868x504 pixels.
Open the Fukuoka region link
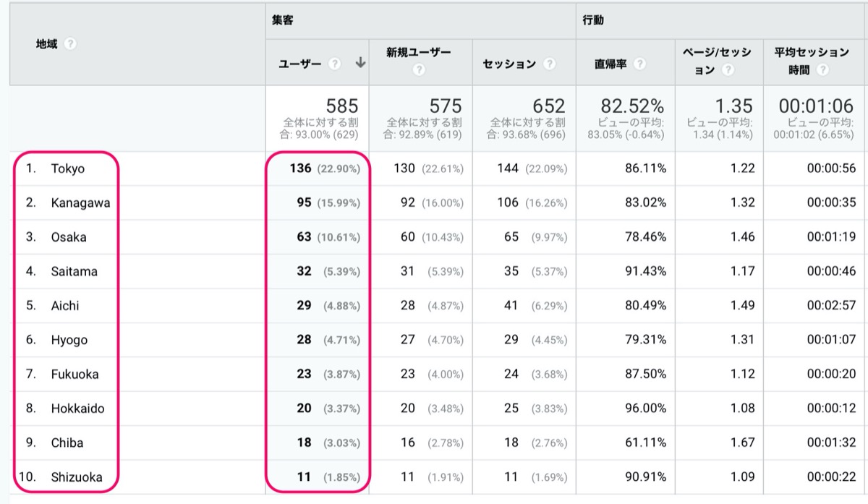click(x=75, y=374)
